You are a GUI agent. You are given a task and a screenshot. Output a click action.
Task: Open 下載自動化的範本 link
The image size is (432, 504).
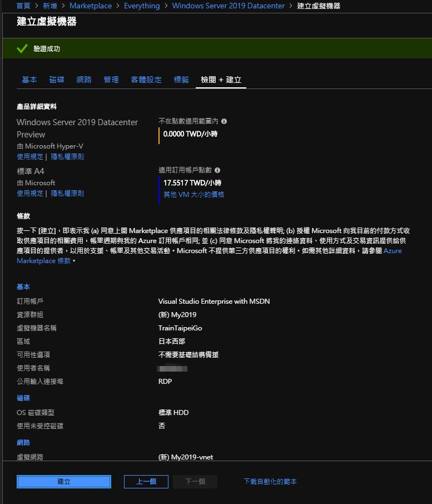(270, 481)
